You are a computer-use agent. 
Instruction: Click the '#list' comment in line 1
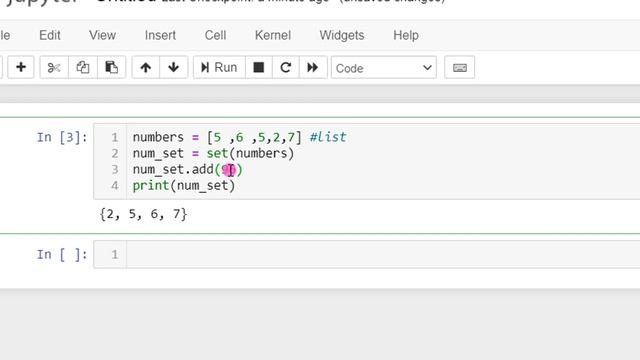pos(328,137)
